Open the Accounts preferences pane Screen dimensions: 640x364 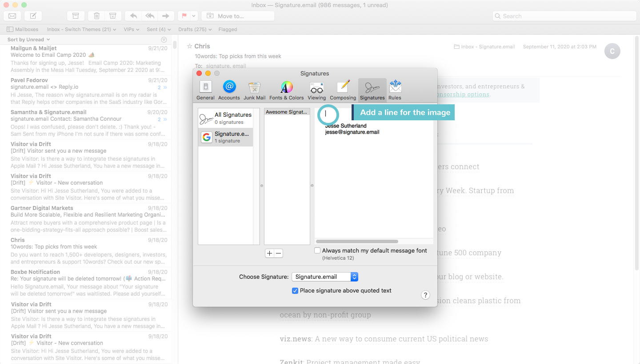[229, 89]
